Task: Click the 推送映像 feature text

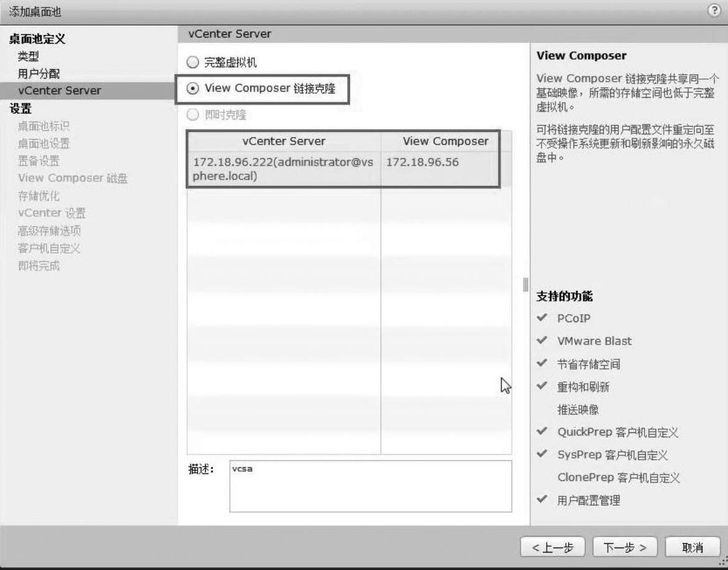Action: pyautogui.click(x=578, y=410)
